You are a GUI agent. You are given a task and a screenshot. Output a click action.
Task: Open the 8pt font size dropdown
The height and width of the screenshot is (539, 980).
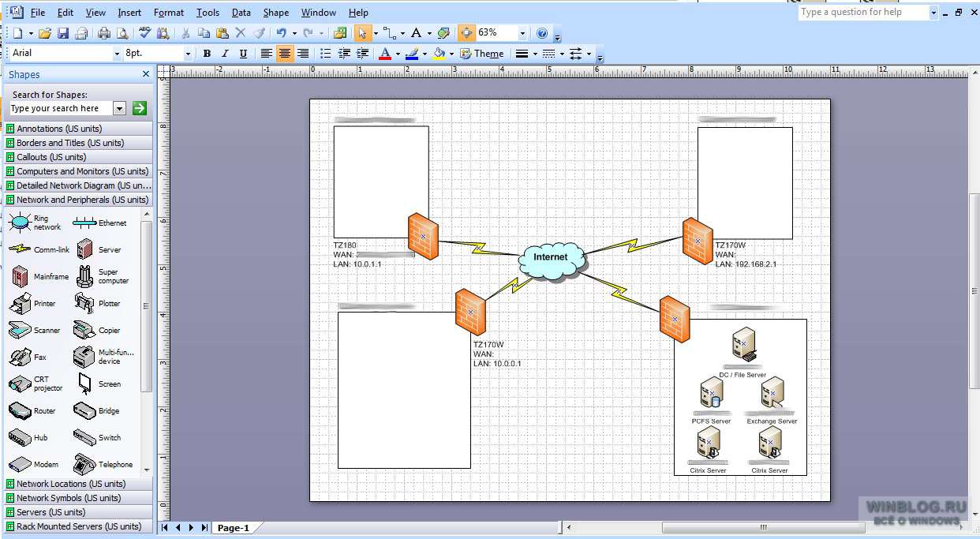coord(188,54)
